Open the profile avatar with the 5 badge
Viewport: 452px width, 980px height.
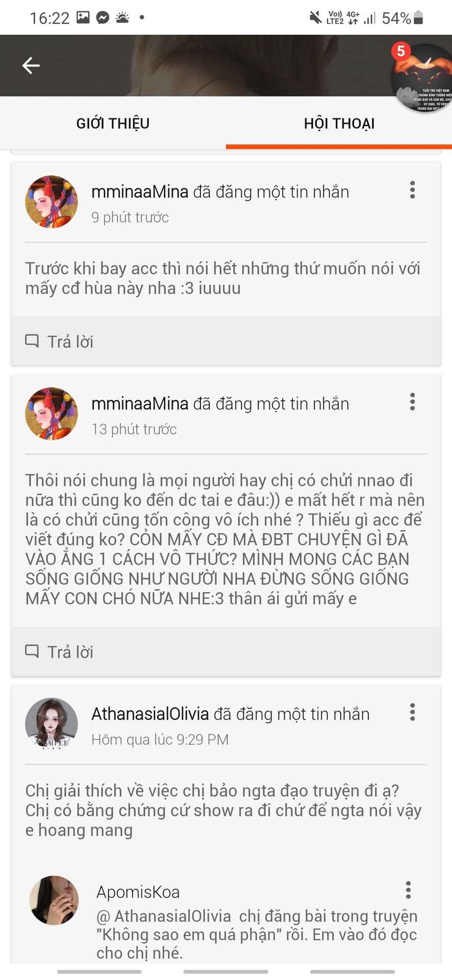[x=421, y=78]
